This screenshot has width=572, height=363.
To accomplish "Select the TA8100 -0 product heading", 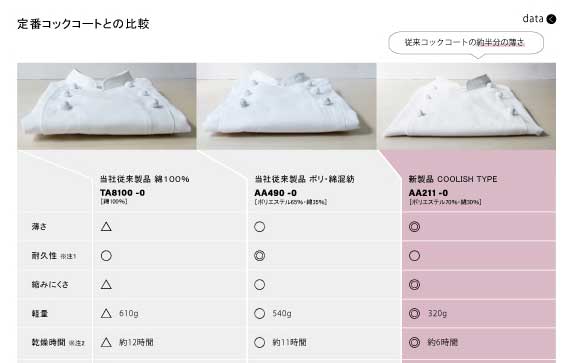I will (x=122, y=193).
